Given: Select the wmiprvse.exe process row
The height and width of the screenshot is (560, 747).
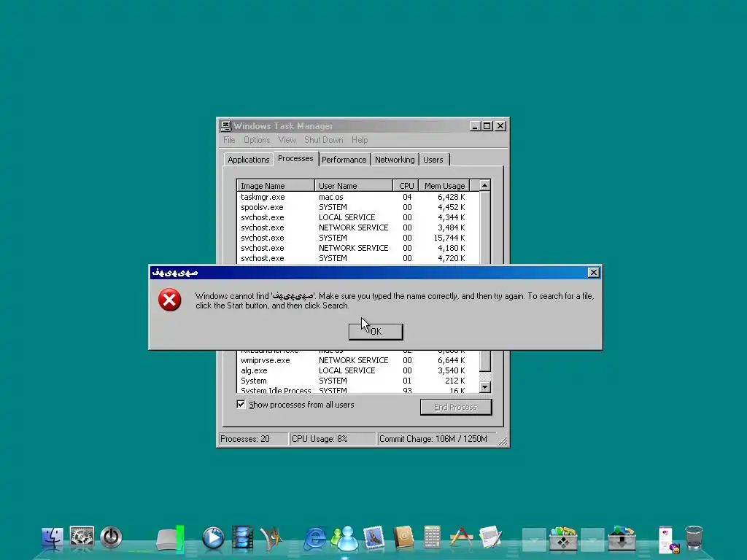Looking at the screenshot, I should [x=357, y=360].
